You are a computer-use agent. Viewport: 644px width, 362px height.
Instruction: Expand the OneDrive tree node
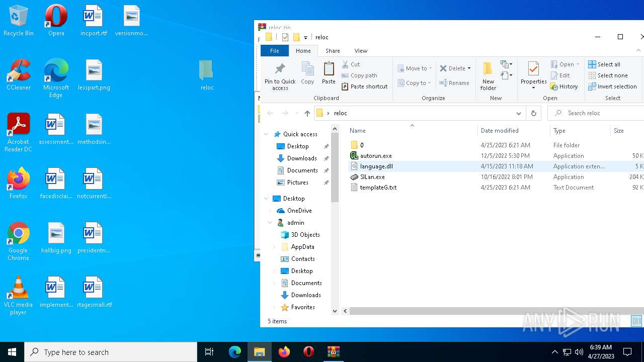click(x=270, y=211)
